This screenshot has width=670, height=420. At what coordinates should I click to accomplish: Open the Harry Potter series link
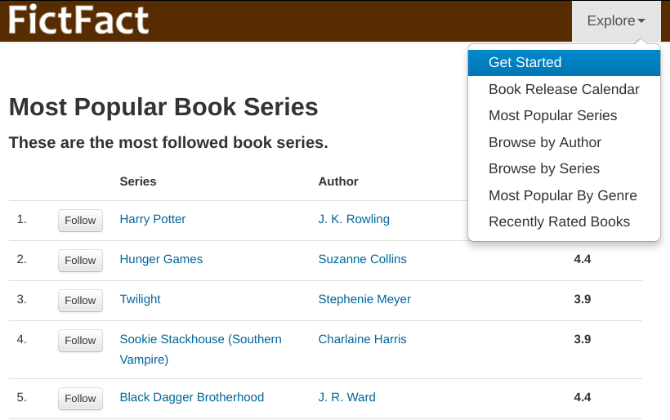[152, 219]
